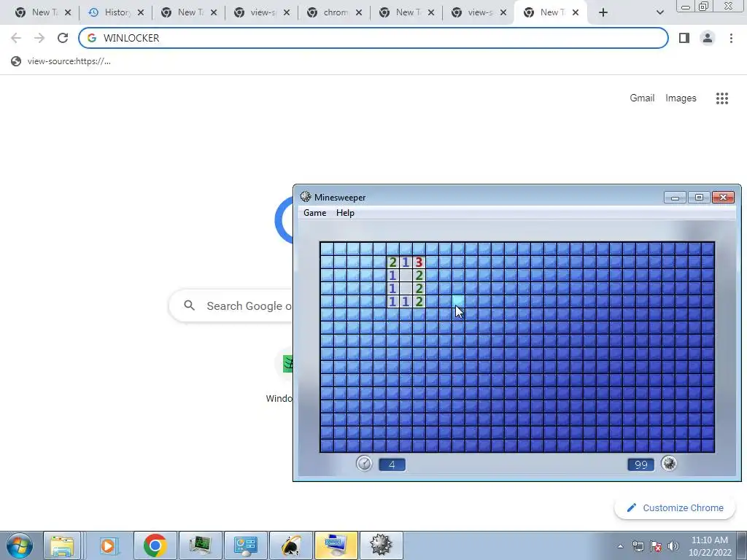Open the view-source bookmark in bookmarks bar
Image resolution: width=747 pixels, height=560 pixels.
[x=61, y=61]
